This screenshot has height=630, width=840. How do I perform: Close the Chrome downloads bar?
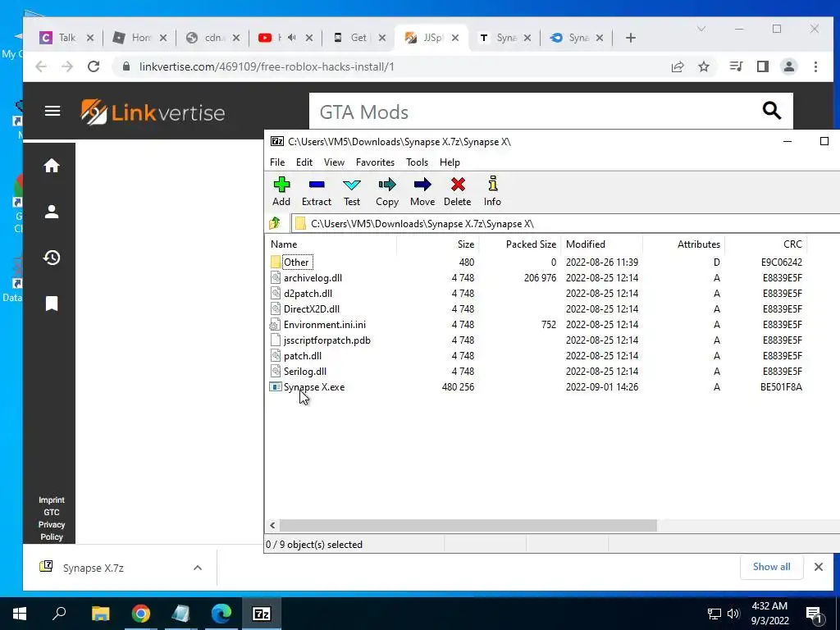click(819, 567)
